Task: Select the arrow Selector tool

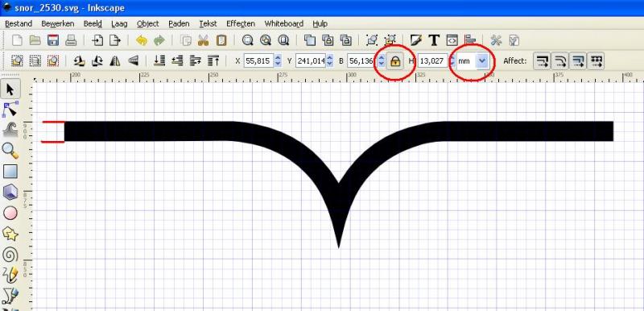Action: tap(10, 89)
